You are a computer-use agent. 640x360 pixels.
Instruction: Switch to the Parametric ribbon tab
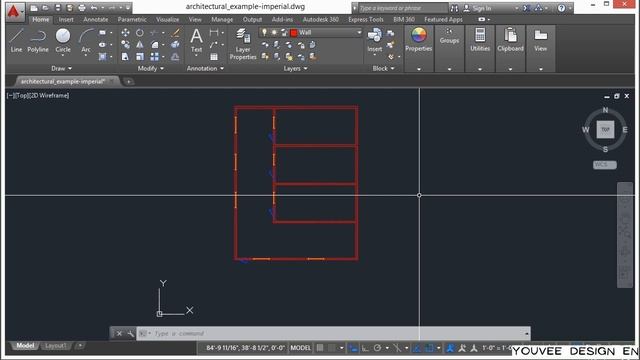[132, 19]
